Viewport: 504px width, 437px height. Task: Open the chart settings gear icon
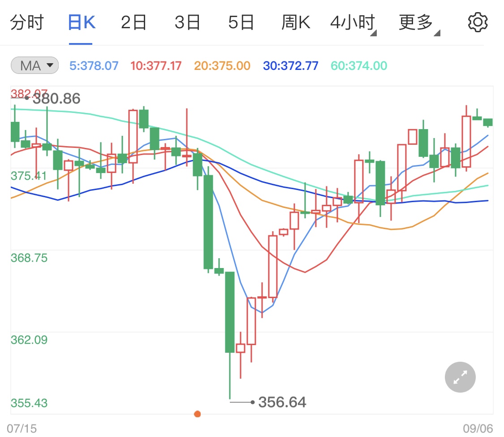[x=478, y=22]
